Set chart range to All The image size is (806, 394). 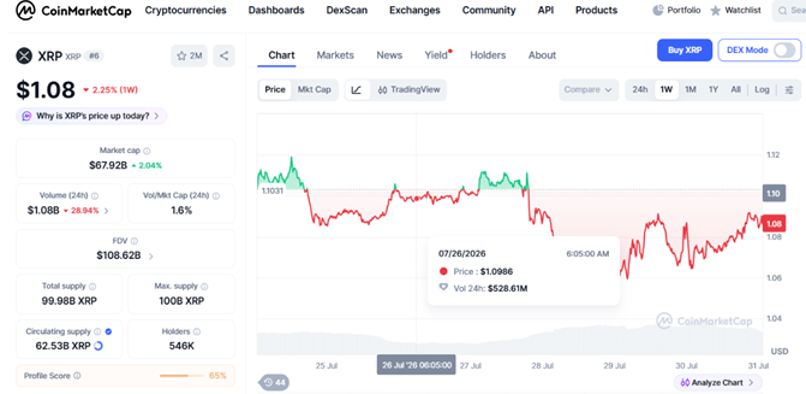pyautogui.click(x=736, y=90)
